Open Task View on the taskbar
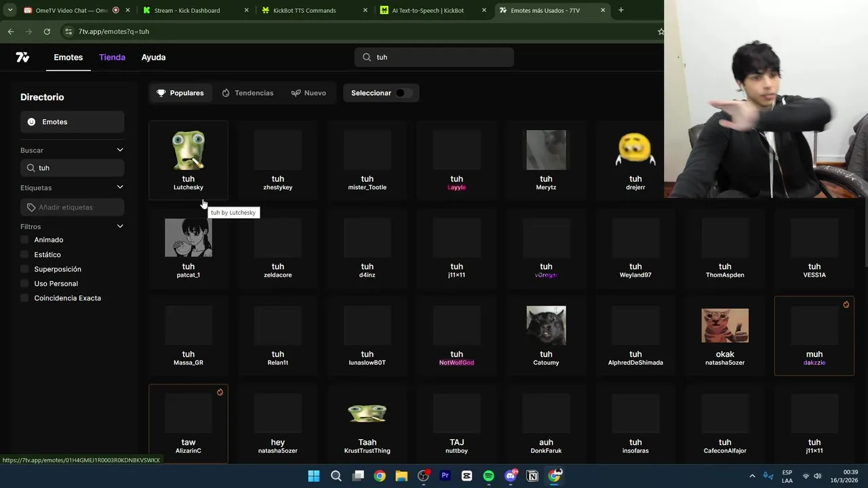The height and width of the screenshot is (488, 868). point(358,476)
